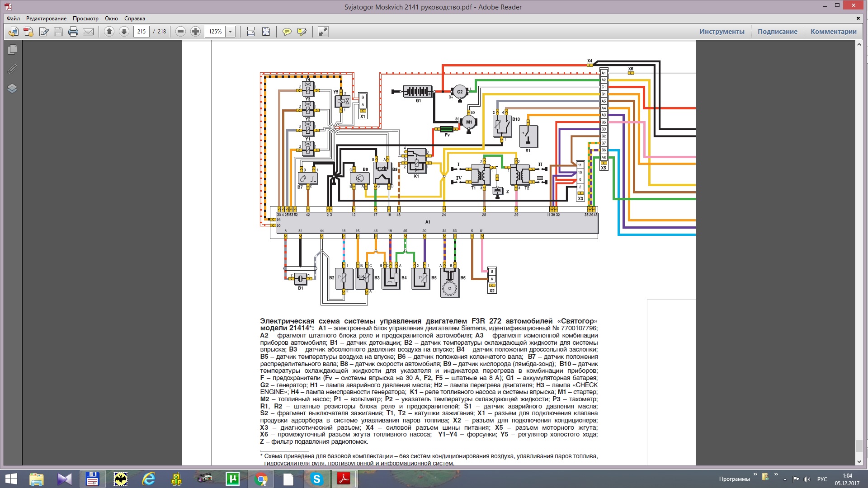Open the Справка menu
The width and height of the screenshot is (868, 488).
(x=134, y=19)
